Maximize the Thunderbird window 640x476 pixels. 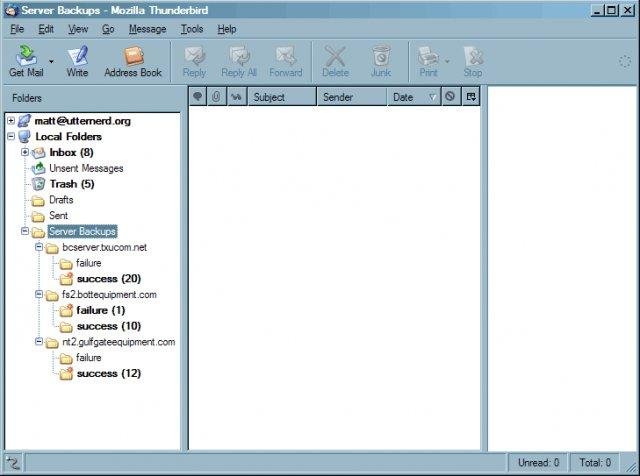[x=611, y=10]
